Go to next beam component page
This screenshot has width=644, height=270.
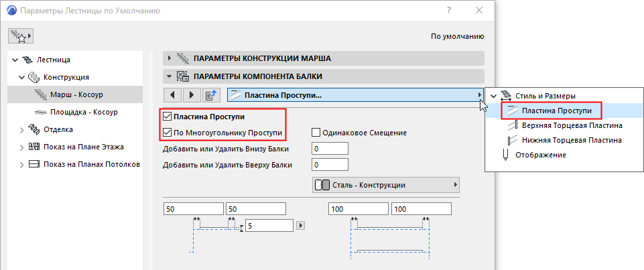click(x=192, y=95)
